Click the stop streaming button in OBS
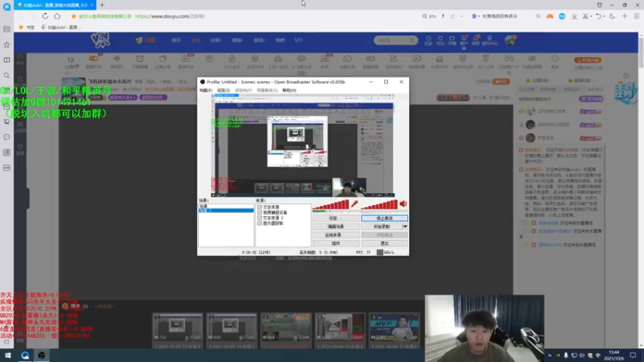 click(x=385, y=218)
